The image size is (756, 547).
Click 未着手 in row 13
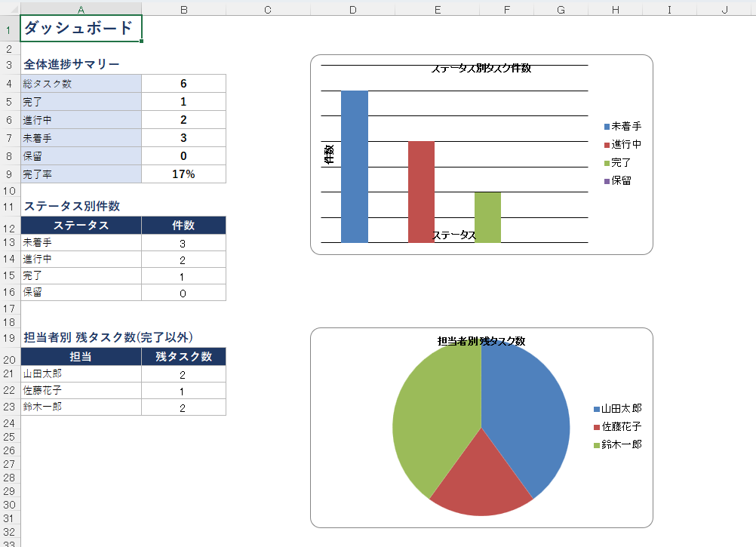81,242
